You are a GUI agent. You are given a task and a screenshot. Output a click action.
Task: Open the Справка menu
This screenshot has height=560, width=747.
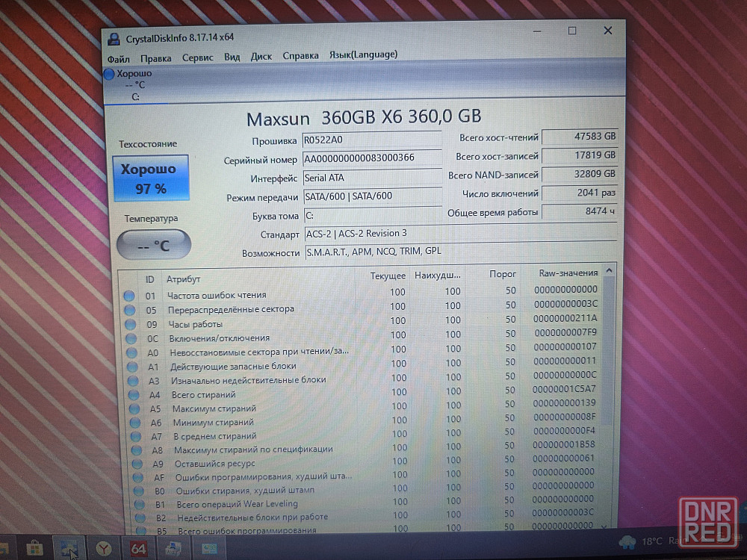tap(300, 56)
